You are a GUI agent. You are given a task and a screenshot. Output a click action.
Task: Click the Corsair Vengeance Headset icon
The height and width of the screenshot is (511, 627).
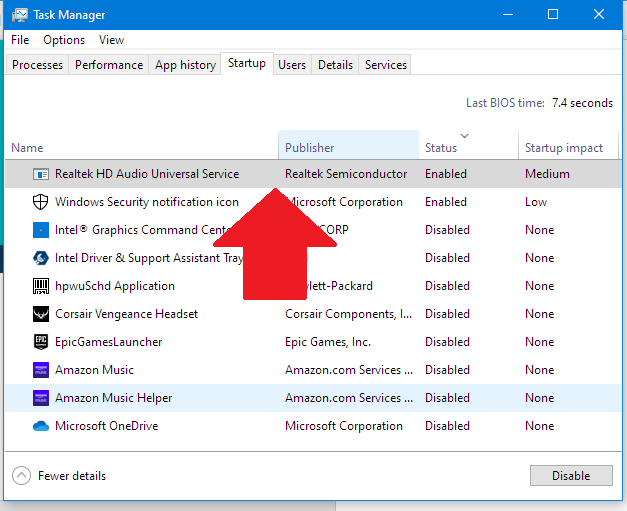click(x=41, y=314)
